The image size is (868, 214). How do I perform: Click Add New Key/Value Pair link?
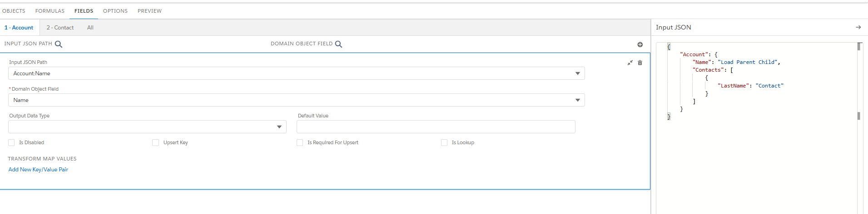[38, 170]
